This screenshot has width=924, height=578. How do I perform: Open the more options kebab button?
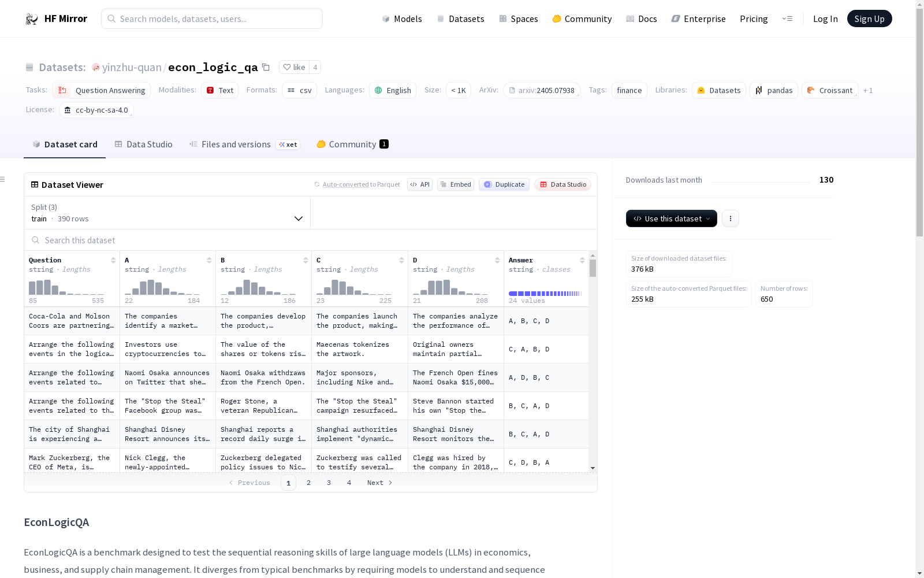[731, 218]
